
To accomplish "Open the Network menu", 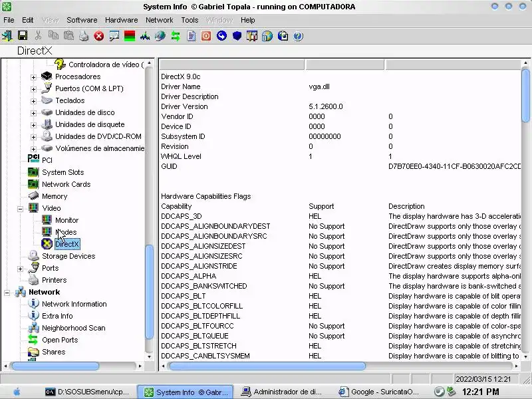I will point(160,20).
